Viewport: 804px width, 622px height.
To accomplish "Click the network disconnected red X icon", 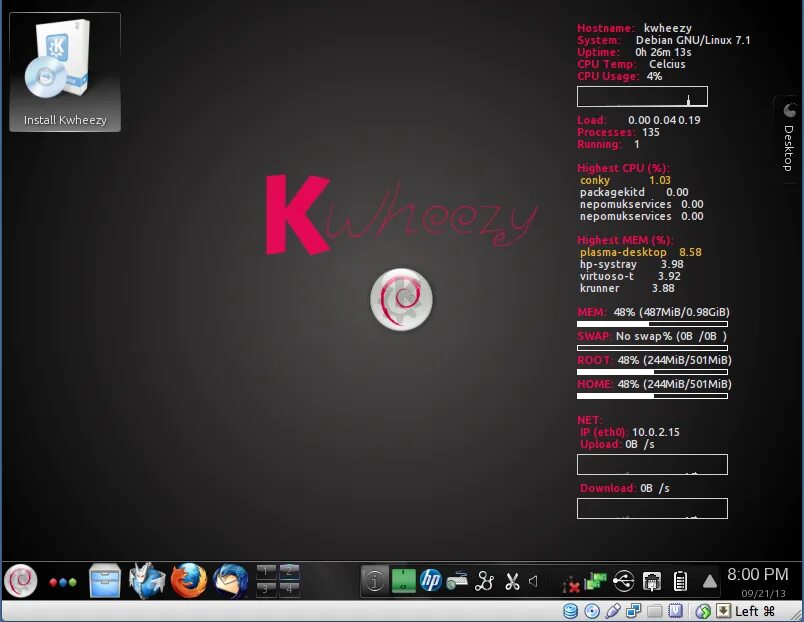I will tap(570, 584).
